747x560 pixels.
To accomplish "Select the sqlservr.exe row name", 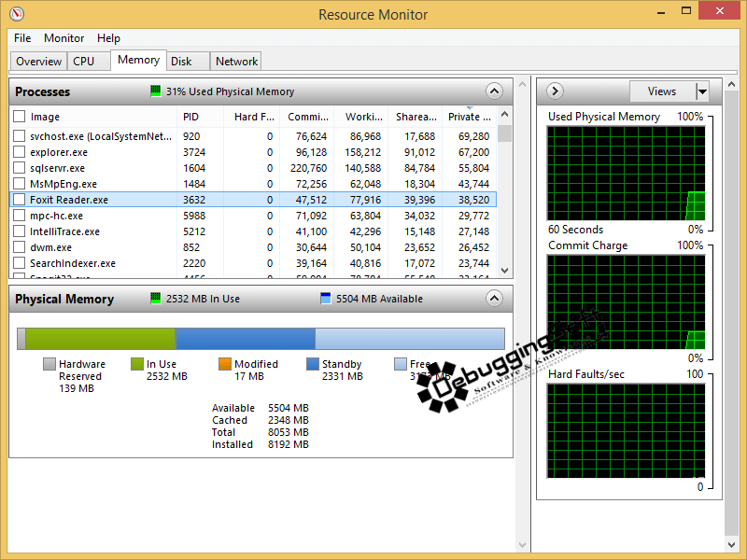I will point(57,168).
